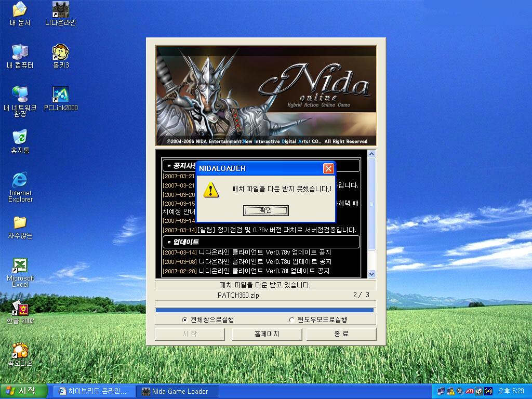The height and width of the screenshot is (399, 532).
Task: Launch PCLink2000 from the desktop
Action: point(61,95)
